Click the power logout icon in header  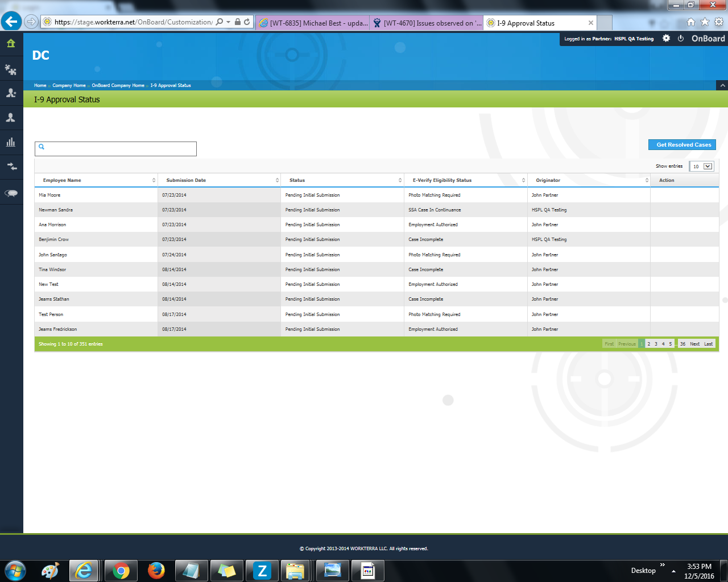[x=680, y=39]
